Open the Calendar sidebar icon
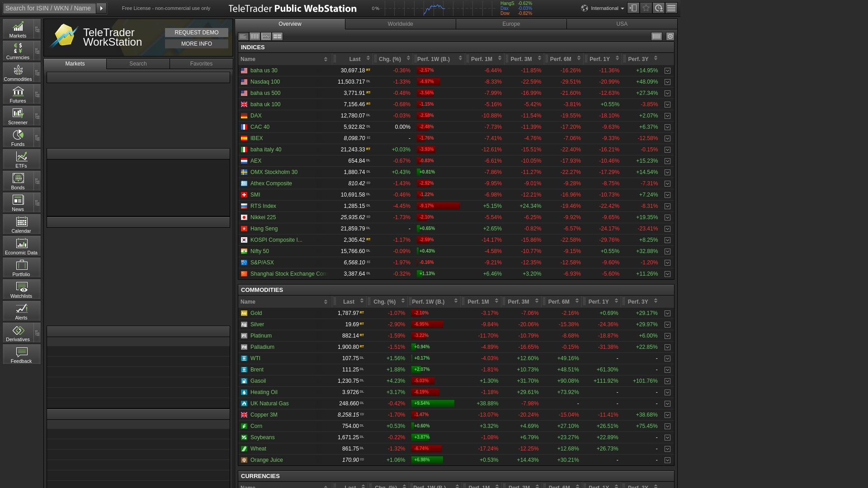This screenshot has width=868, height=488. (21, 224)
